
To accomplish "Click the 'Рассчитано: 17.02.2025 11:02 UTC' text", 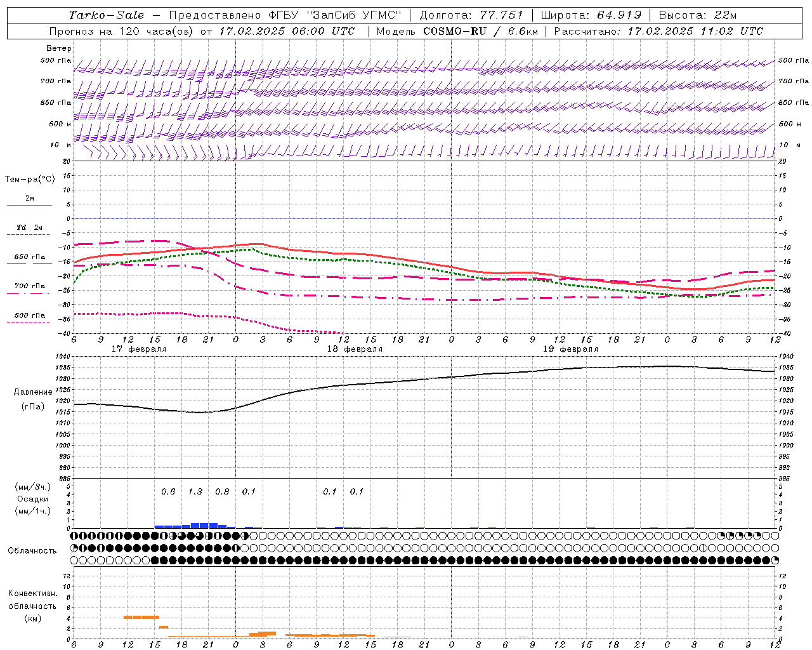I will click(658, 31).
